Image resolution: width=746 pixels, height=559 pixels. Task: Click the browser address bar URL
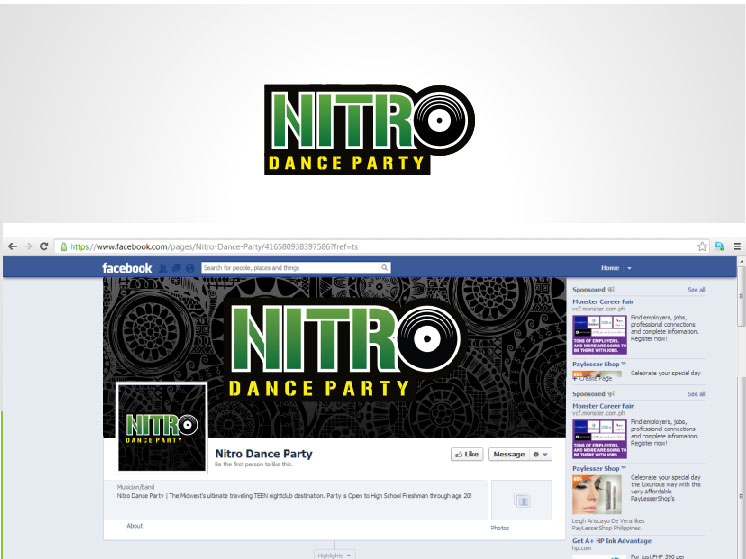(x=214, y=246)
